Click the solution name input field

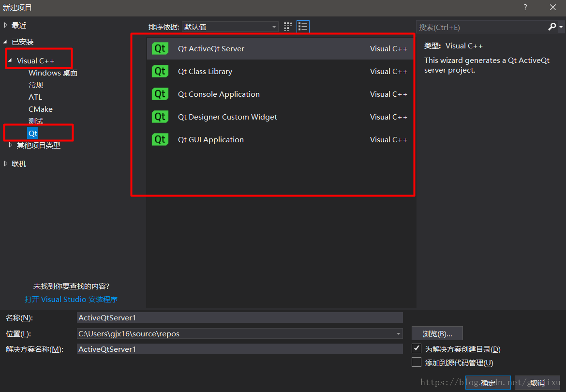click(239, 349)
